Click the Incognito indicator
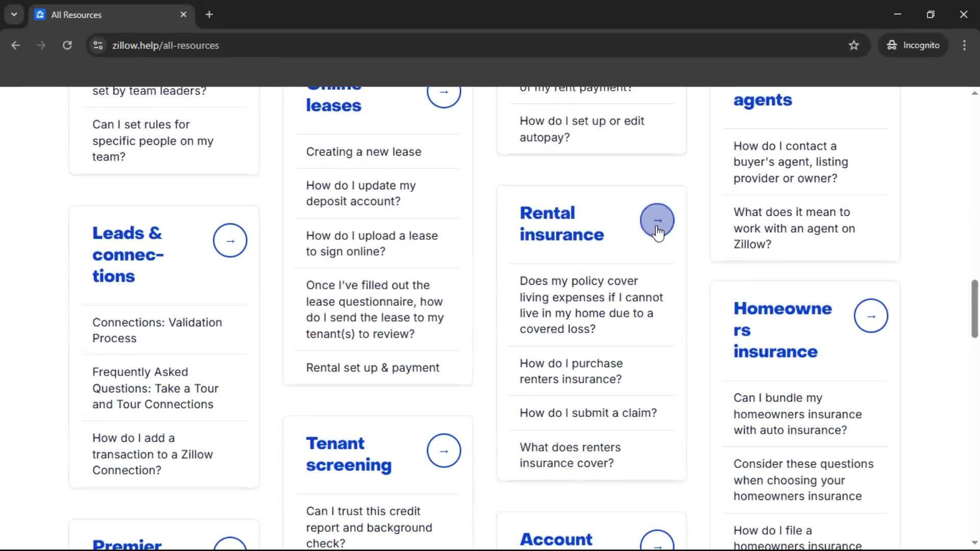 913,45
